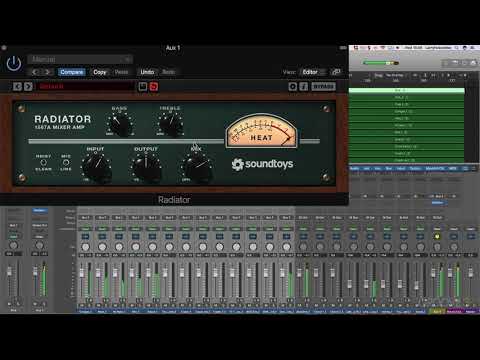Click the pill icon at plugin header right
This screenshot has width=480, height=360.
343,48
